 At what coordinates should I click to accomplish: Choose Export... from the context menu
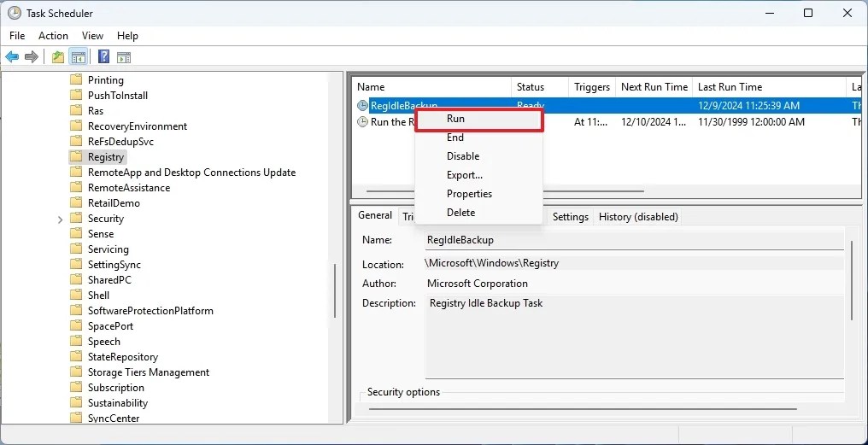pyautogui.click(x=479, y=175)
